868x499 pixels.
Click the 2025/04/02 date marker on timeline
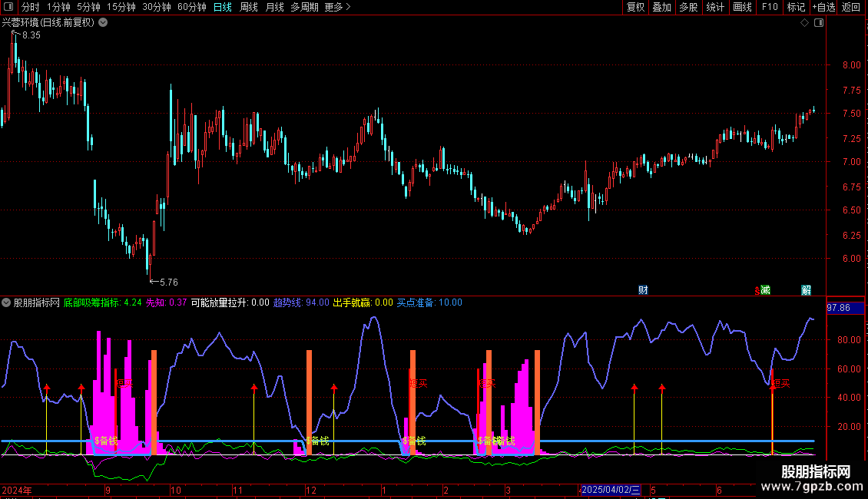(611, 490)
